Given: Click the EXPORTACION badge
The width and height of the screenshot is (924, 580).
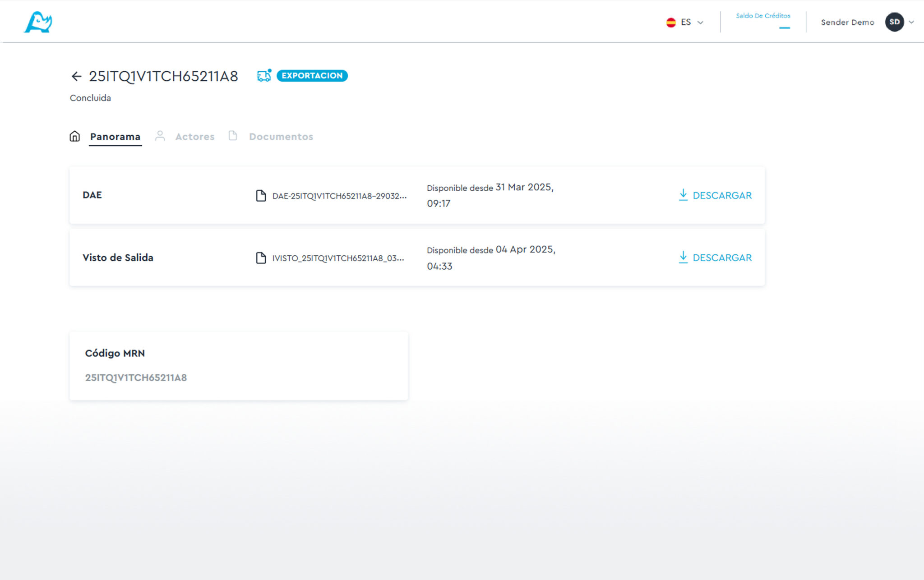Looking at the screenshot, I should [312, 76].
